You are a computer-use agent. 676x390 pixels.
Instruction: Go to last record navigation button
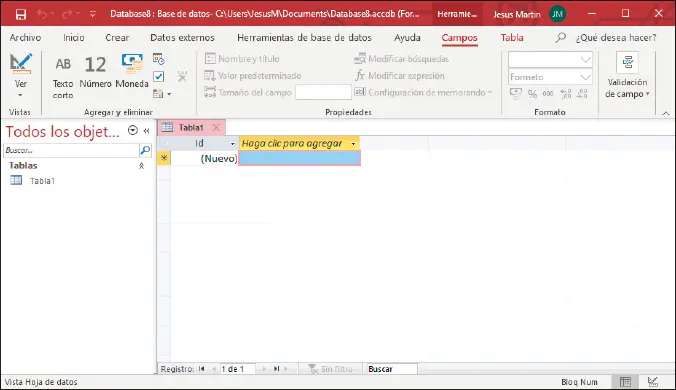point(276,369)
